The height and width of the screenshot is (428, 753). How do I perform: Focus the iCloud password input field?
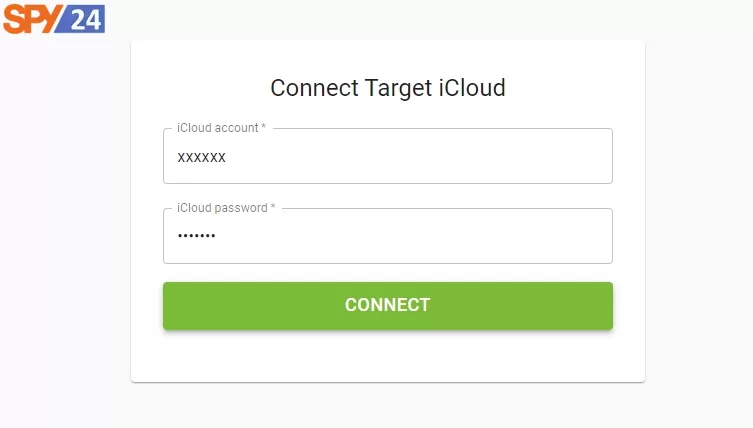coord(388,236)
